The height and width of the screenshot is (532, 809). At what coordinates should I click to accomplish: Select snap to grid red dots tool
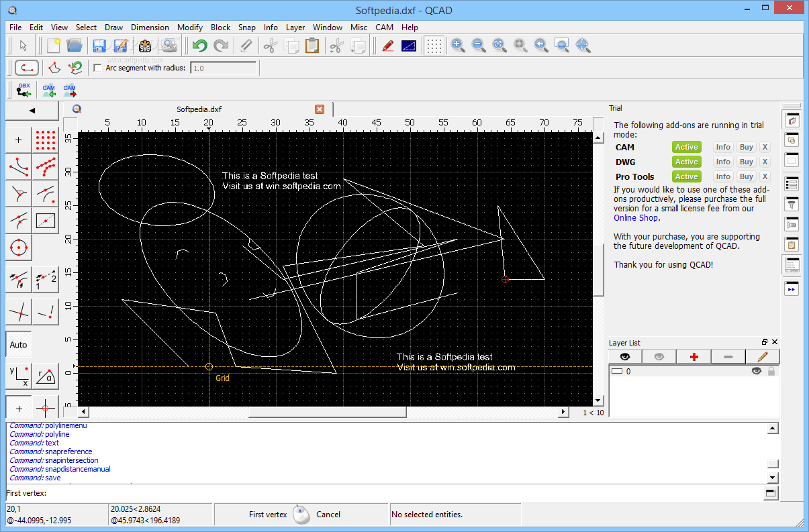[45, 140]
